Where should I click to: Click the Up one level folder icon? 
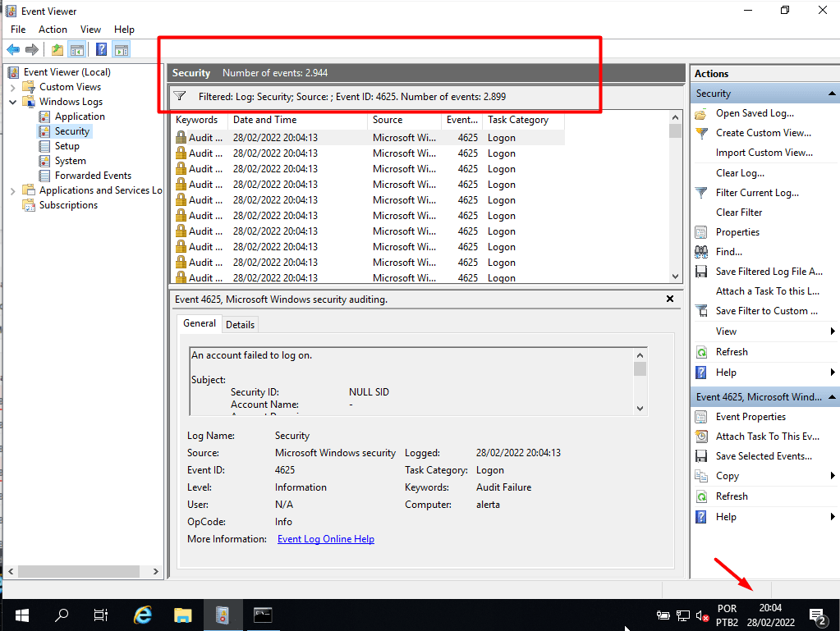[57, 50]
